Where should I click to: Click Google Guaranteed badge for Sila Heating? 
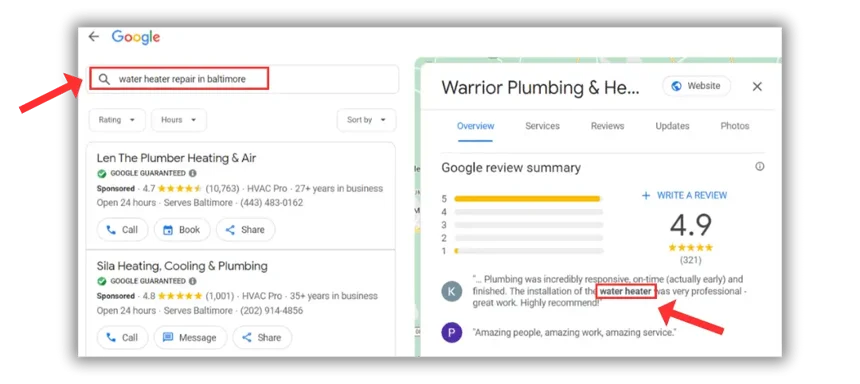click(141, 281)
